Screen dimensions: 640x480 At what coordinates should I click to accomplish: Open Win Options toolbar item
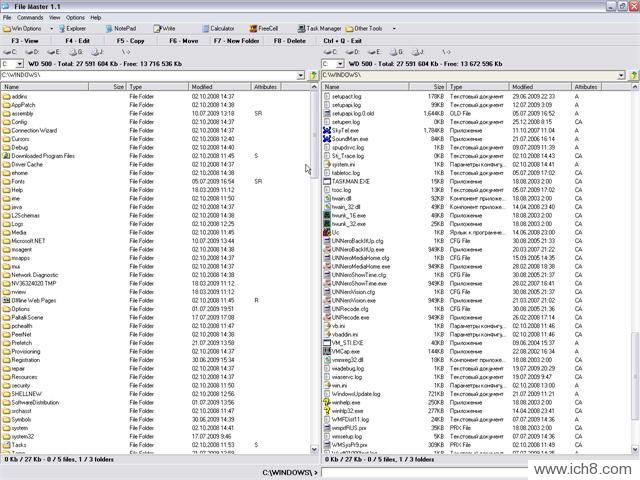pos(22,29)
